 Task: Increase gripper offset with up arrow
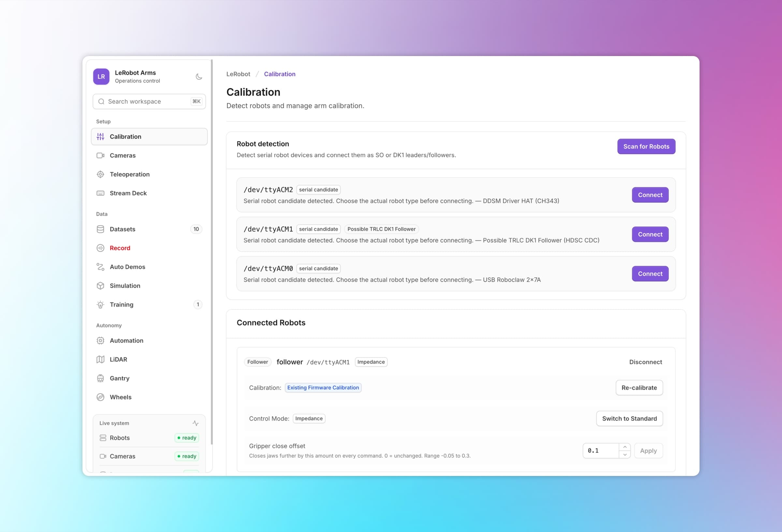click(625, 447)
